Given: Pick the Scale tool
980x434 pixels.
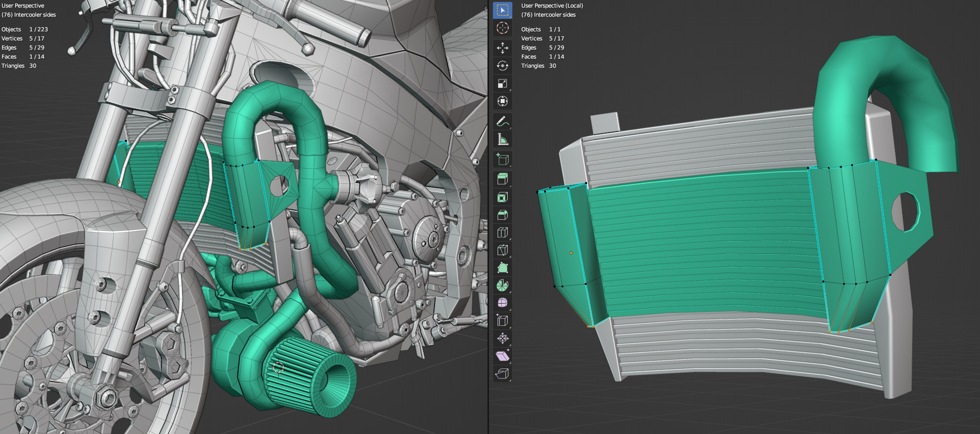Looking at the screenshot, I should tap(502, 83).
